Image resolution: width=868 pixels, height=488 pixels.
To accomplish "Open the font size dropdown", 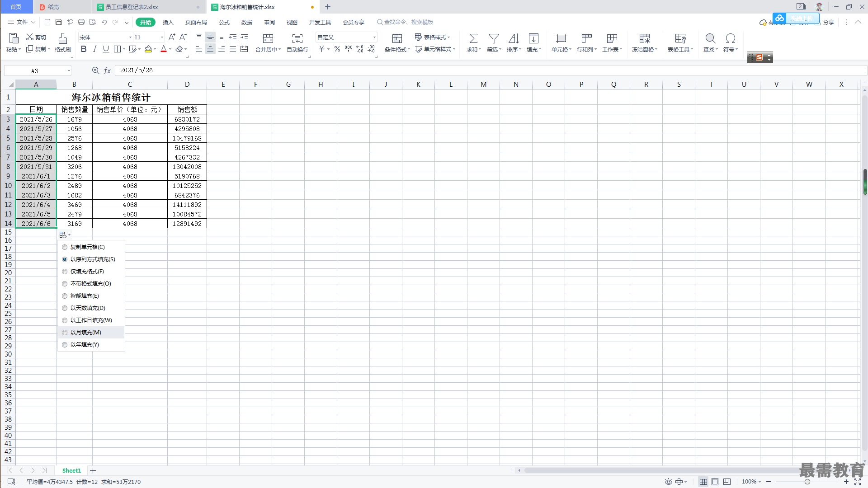I will coord(162,38).
